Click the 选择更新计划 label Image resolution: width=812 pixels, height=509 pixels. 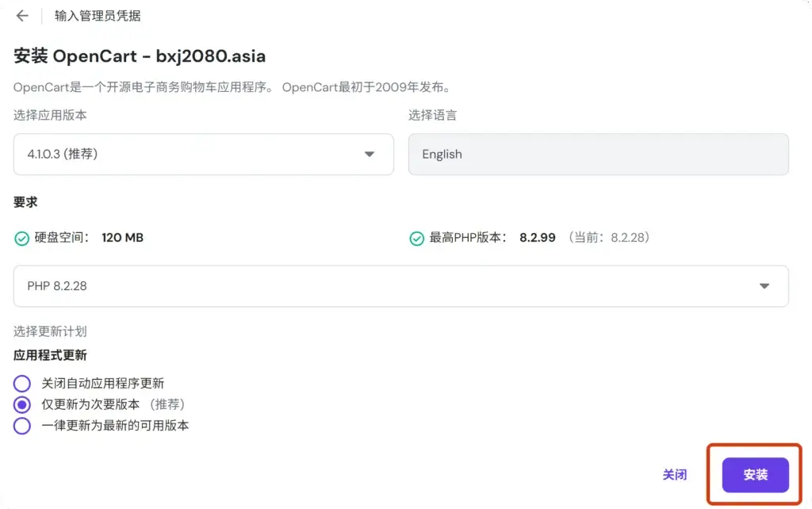(x=50, y=331)
